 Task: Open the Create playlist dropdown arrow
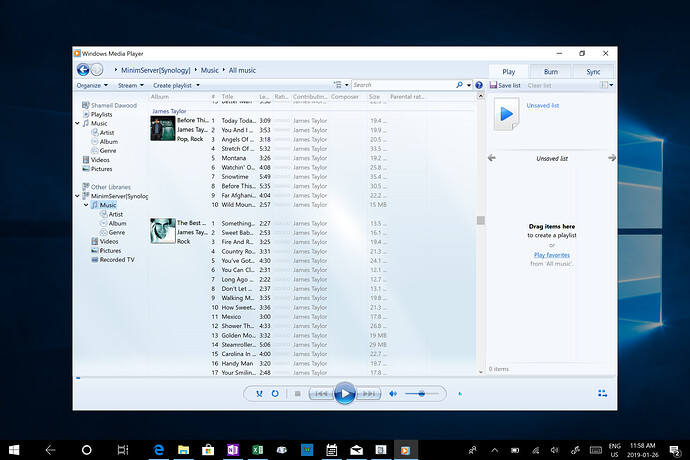[198, 85]
